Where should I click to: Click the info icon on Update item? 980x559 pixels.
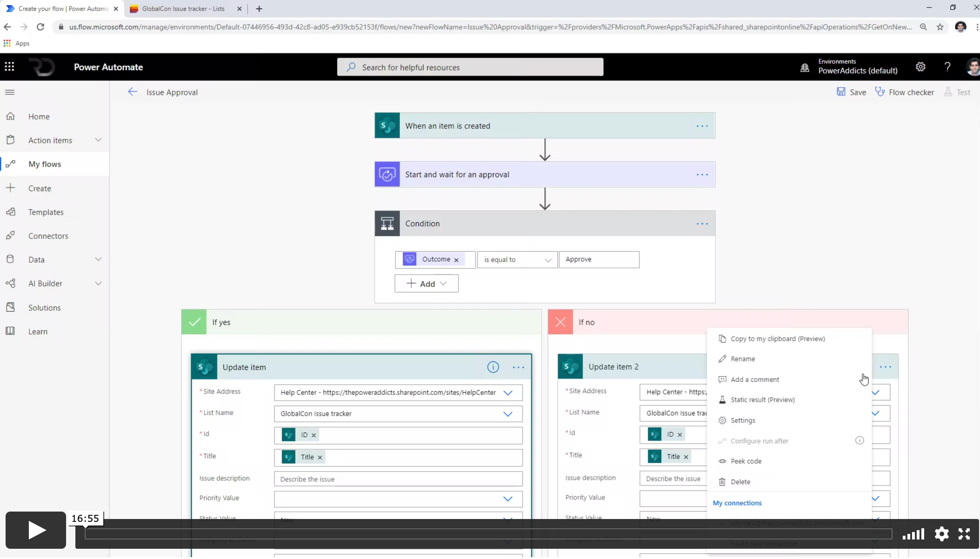point(493,367)
